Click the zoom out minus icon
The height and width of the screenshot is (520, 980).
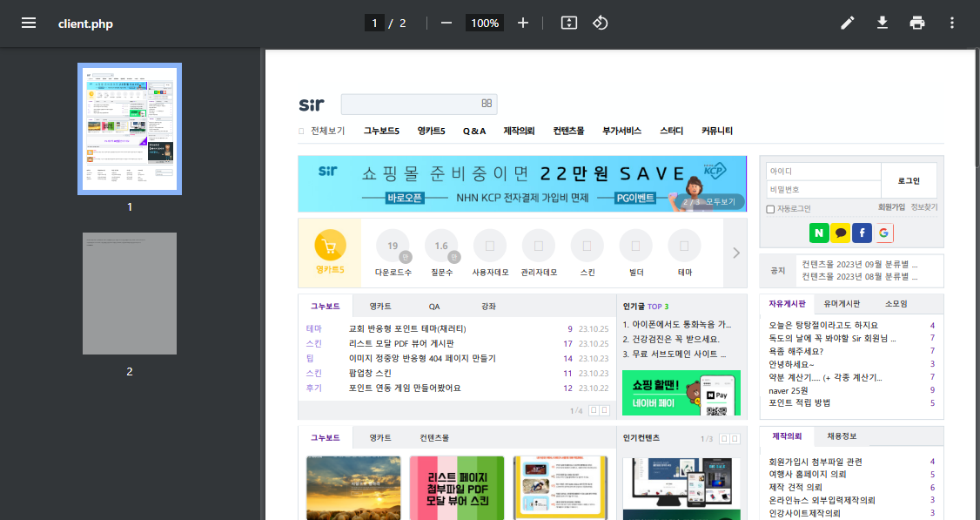tap(446, 23)
